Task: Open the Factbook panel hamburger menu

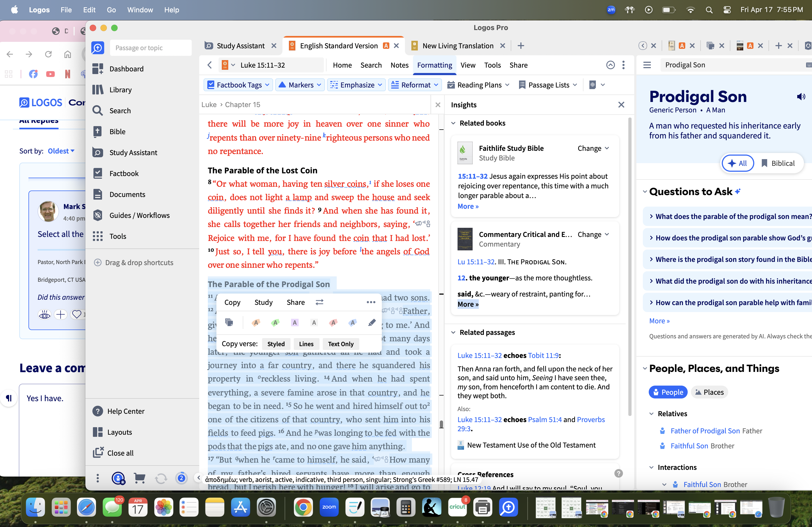Action: [647, 65]
